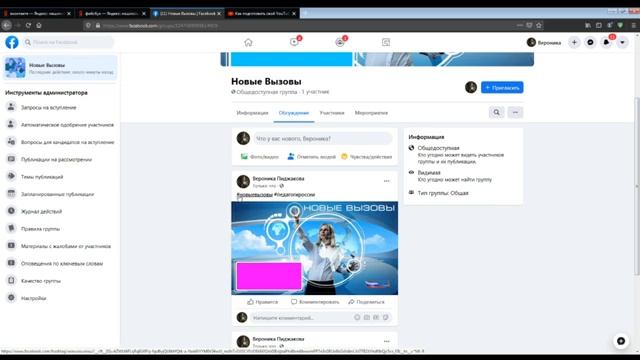Screen dimensions: 640x360
Task: Click Чувства/действия in post composer
Action: point(367,157)
